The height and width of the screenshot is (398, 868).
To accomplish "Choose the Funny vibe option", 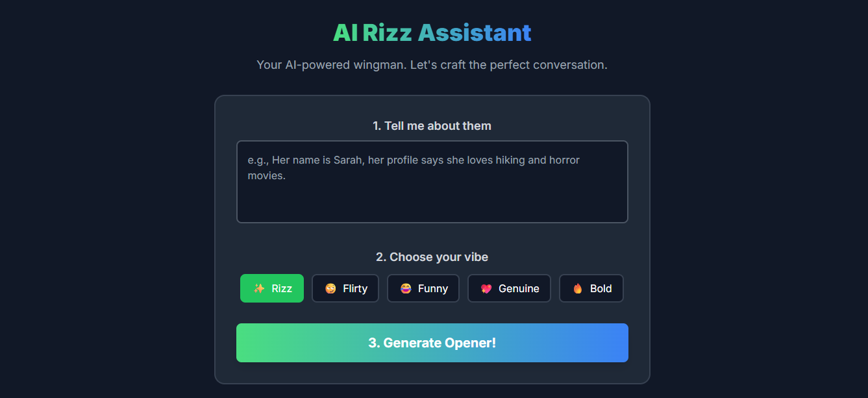I will click(x=423, y=288).
